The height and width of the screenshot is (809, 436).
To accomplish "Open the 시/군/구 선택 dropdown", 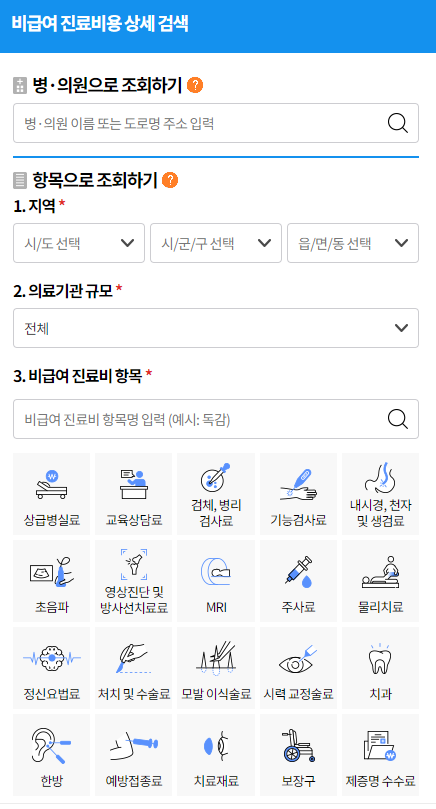I will click(216, 243).
